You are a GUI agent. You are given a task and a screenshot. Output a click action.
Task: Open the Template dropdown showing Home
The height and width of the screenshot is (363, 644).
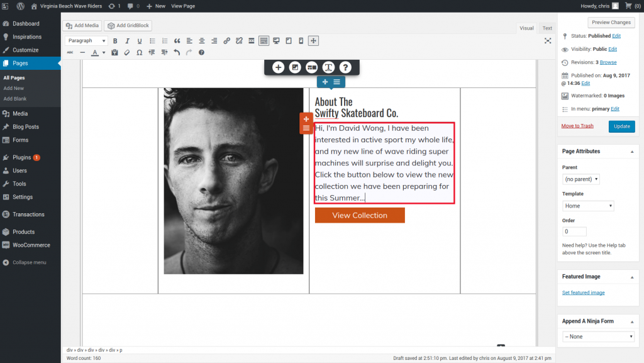point(588,206)
